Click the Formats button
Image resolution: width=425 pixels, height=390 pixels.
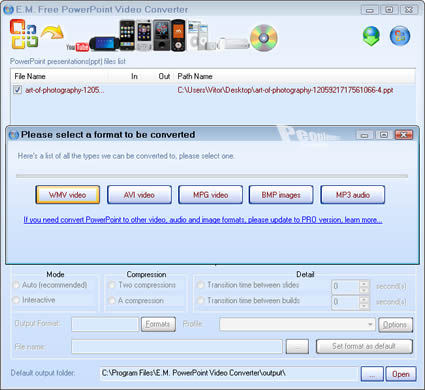158,324
